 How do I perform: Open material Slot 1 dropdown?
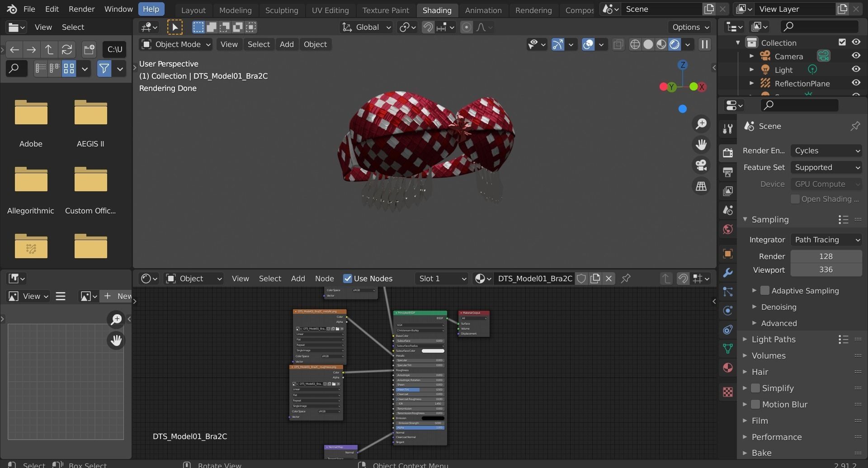442,279
